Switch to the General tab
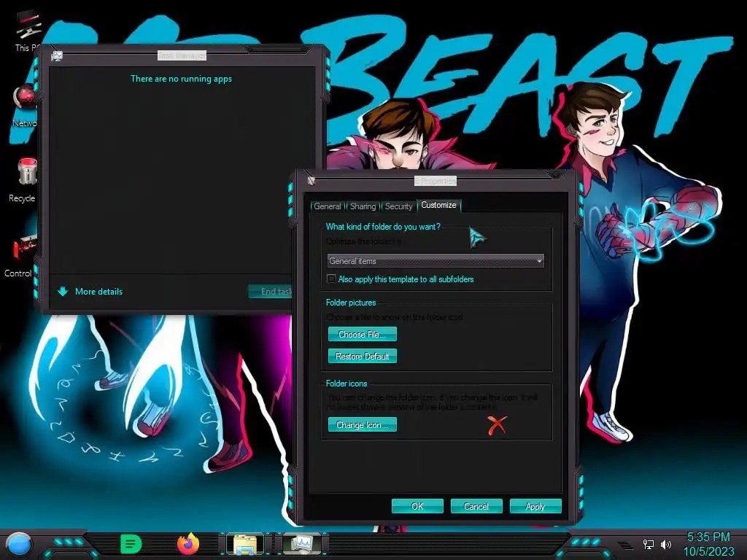Screen dimensions: 747x560 click(328, 206)
